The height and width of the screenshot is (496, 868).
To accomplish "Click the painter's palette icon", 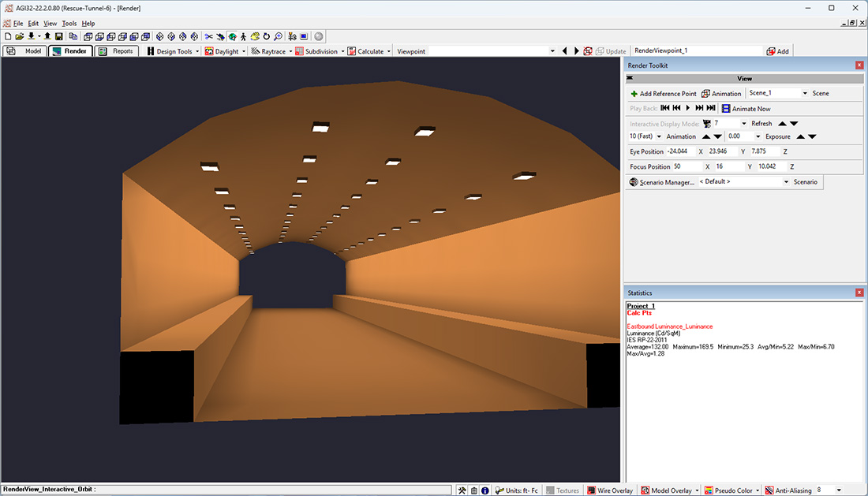I will [x=255, y=36].
